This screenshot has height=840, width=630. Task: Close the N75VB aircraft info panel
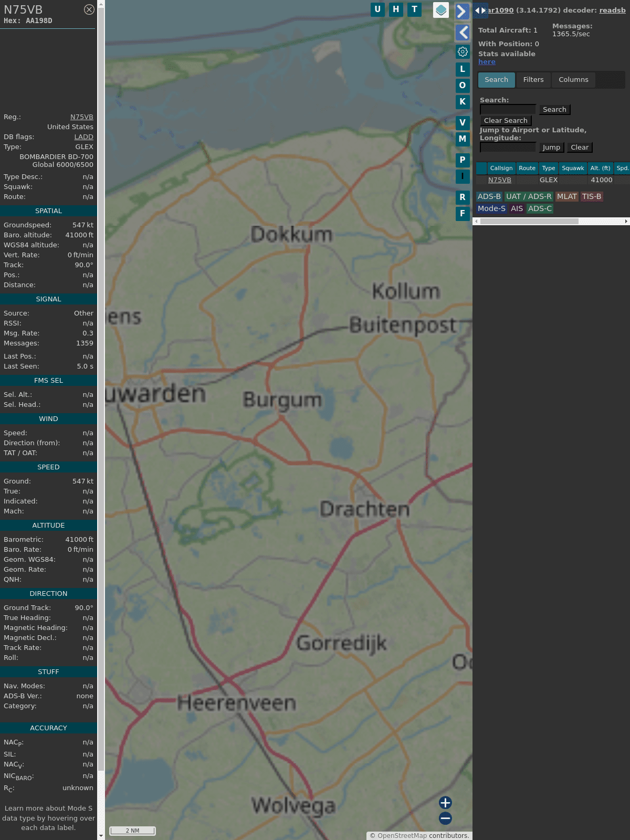pyautogui.click(x=89, y=9)
